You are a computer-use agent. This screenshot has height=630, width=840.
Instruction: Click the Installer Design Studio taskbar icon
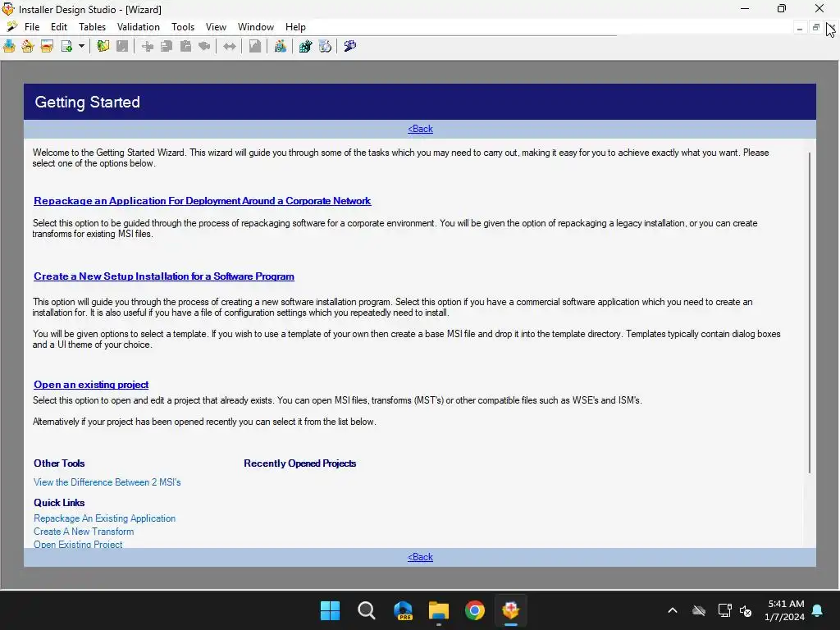click(x=511, y=610)
